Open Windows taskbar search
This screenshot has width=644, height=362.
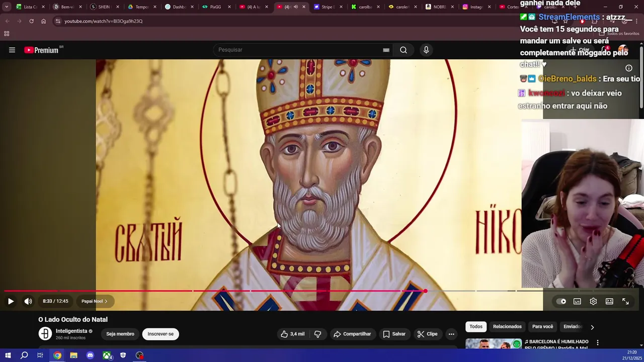[24, 355]
